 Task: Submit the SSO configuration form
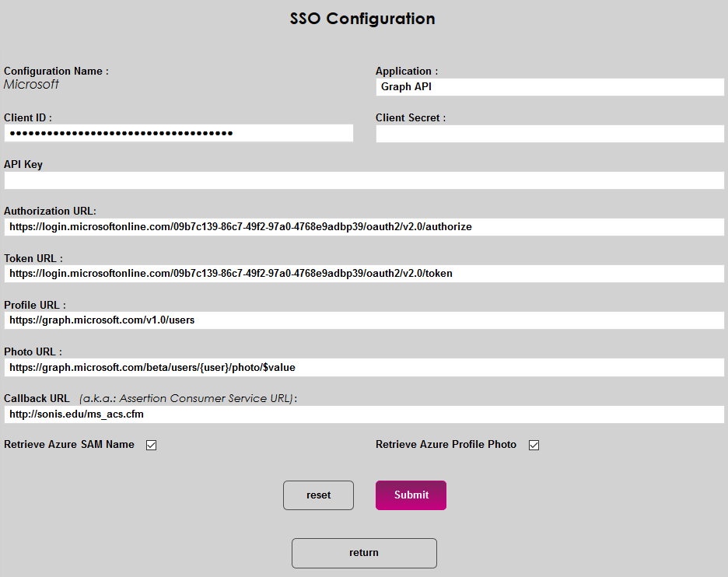click(411, 495)
